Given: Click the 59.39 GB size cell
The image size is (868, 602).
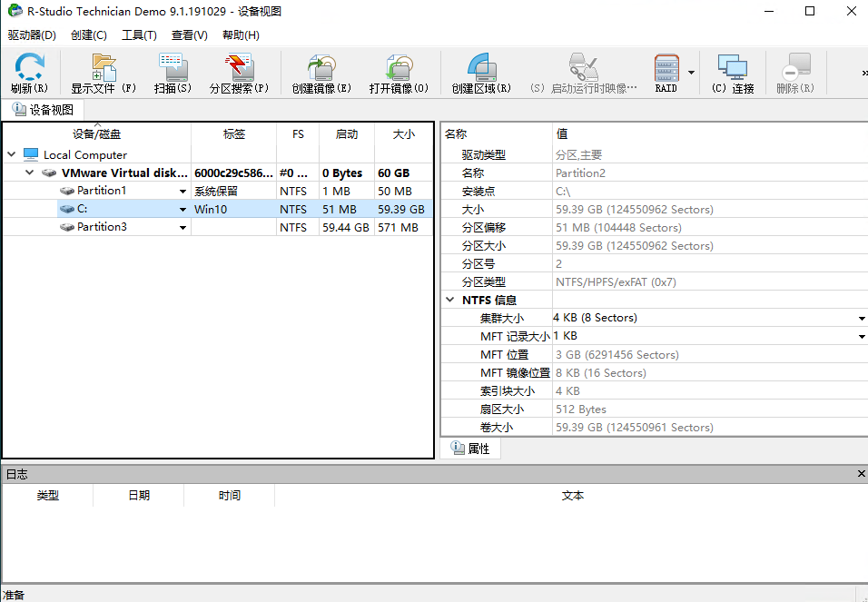Looking at the screenshot, I should pos(401,210).
